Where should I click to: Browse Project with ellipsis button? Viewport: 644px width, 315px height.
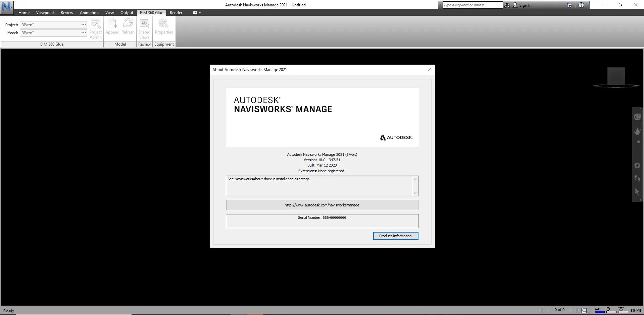84,24
